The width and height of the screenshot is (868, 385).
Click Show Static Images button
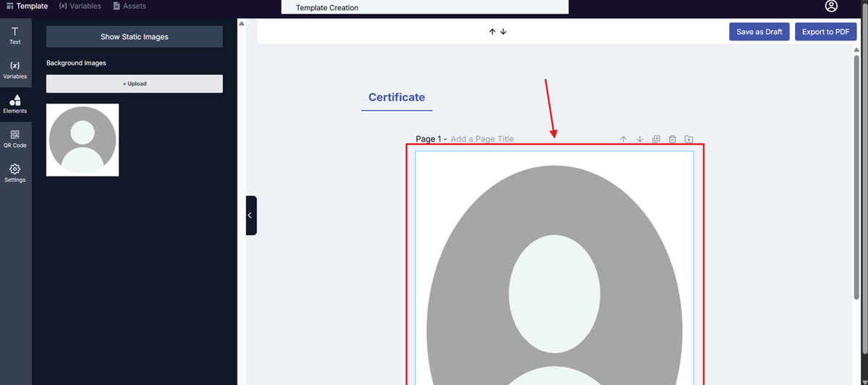click(x=135, y=37)
